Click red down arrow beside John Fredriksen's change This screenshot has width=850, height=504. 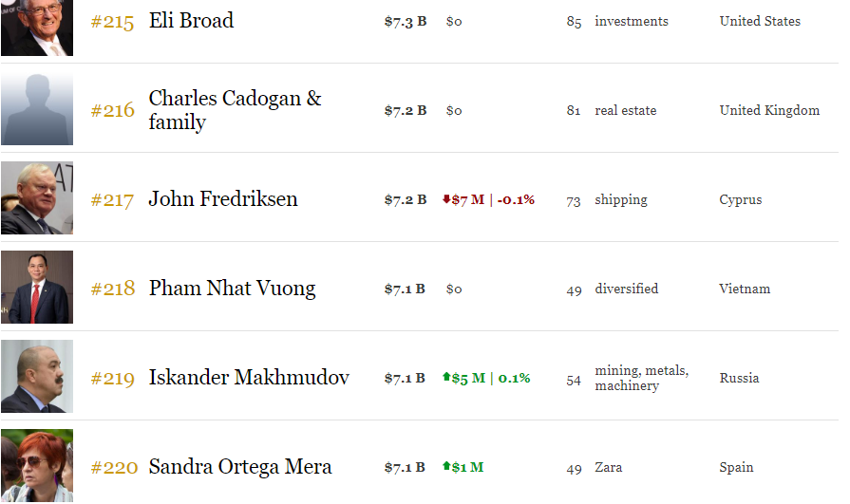pyautogui.click(x=446, y=199)
